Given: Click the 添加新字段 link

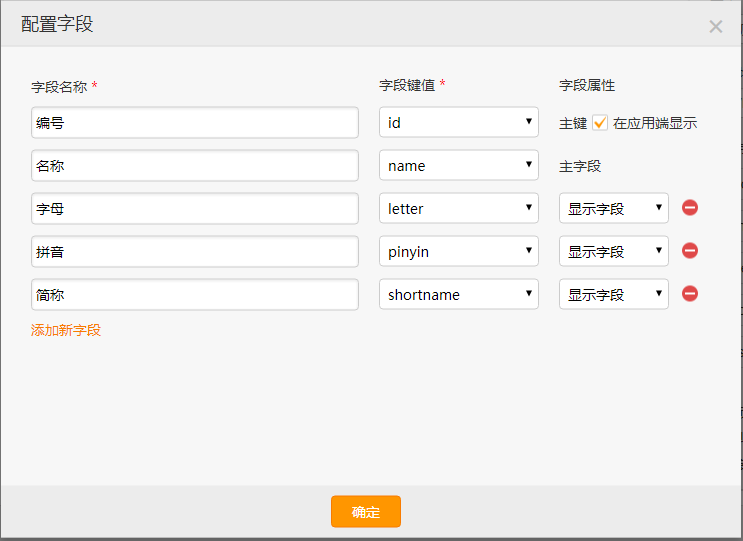Looking at the screenshot, I should [66, 330].
